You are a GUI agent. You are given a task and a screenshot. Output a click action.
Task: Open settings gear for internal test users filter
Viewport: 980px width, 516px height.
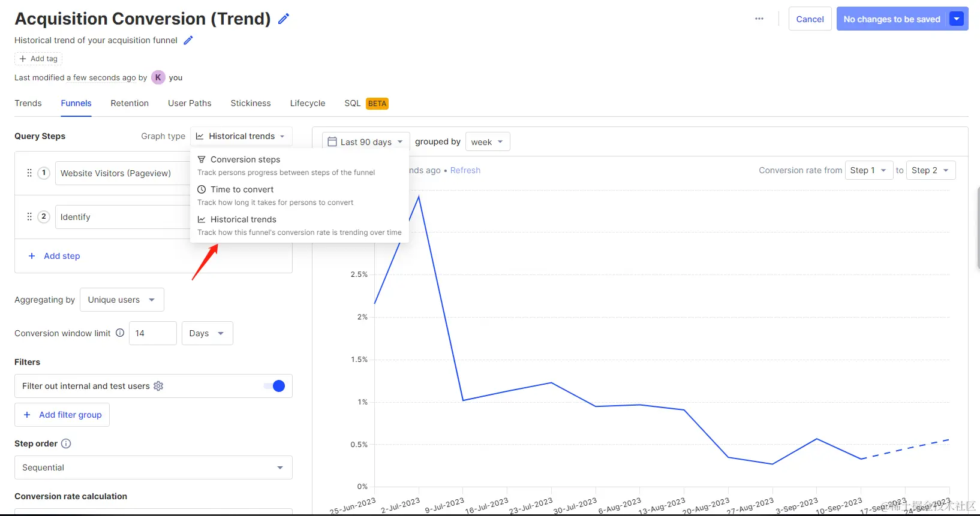(158, 386)
